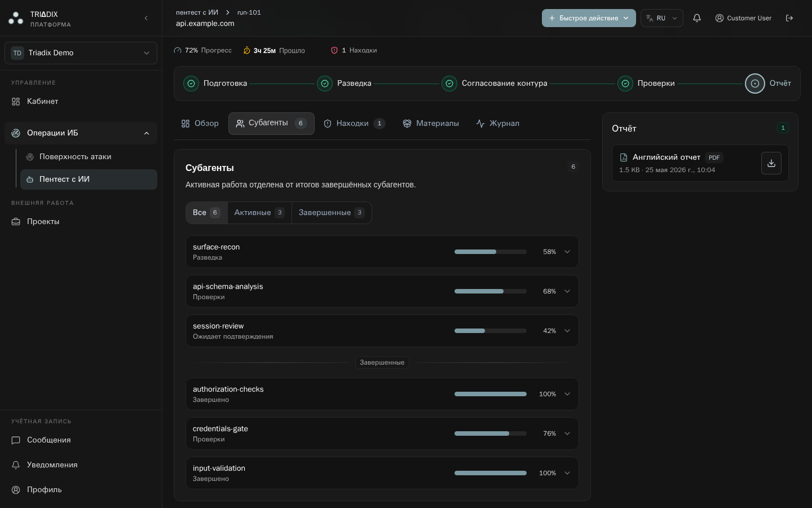Click the пентест с ИИ breadcrumb
Screen dimensions: 812x508
point(197,12)
